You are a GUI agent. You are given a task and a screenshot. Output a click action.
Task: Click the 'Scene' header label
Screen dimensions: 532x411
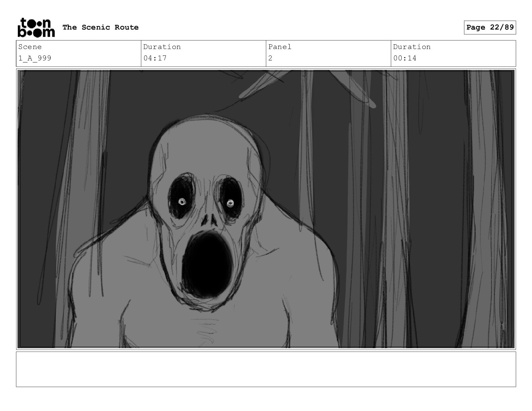(x=30, y=47)
